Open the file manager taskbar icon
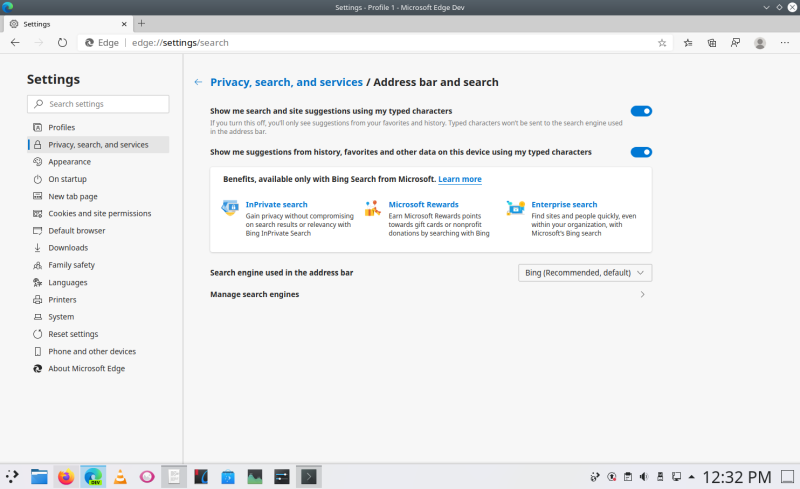Viewport: 800px width, 489px height. pyautogui.click(x=39, y=477)
